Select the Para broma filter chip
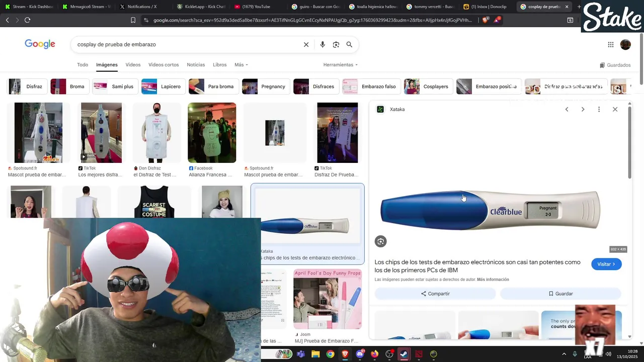The height and width of the screenshot is (362, 644). click(213, 86)
